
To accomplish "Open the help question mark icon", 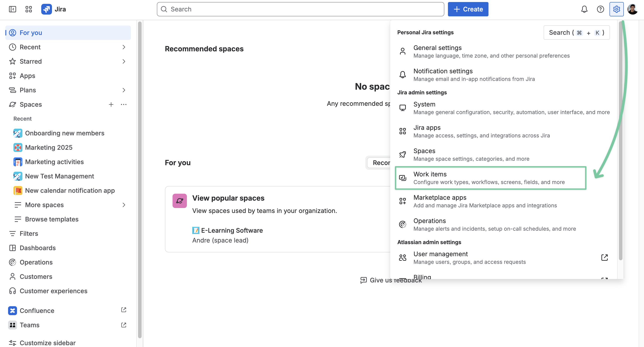I will (x=601, y=9).
